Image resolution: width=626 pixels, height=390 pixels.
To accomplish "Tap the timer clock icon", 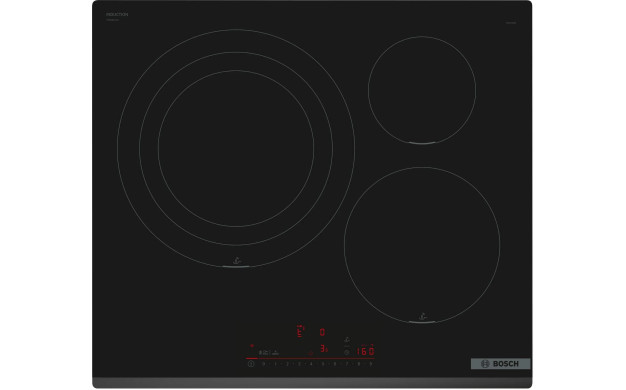I will 347,352.
